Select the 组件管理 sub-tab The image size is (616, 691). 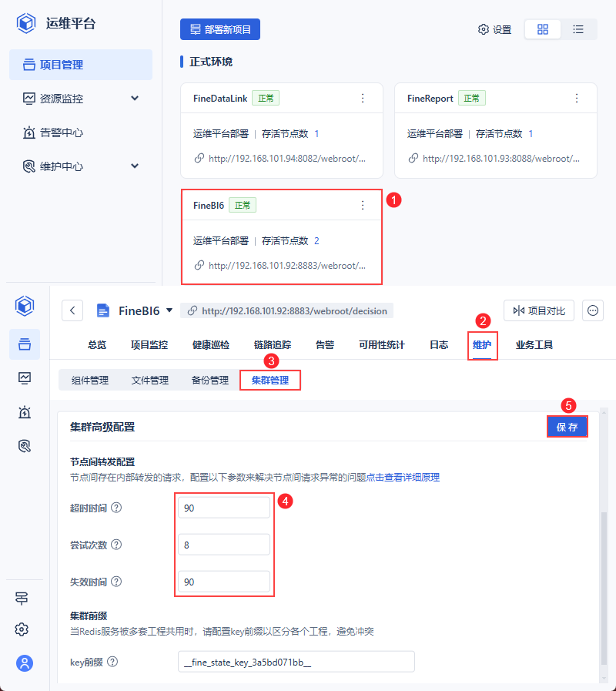pyautogui.click(x=90, y=381)
